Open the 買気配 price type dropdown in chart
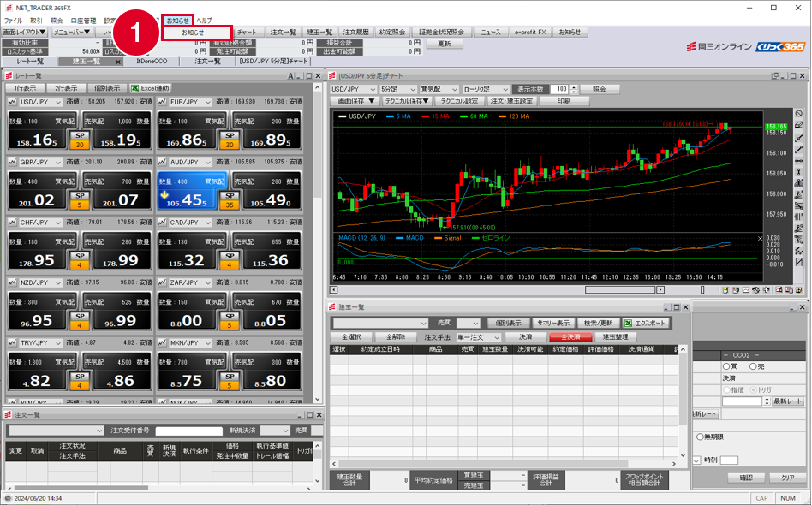The width and height of the screenshot is (812, 505). (x=439, y=89)
